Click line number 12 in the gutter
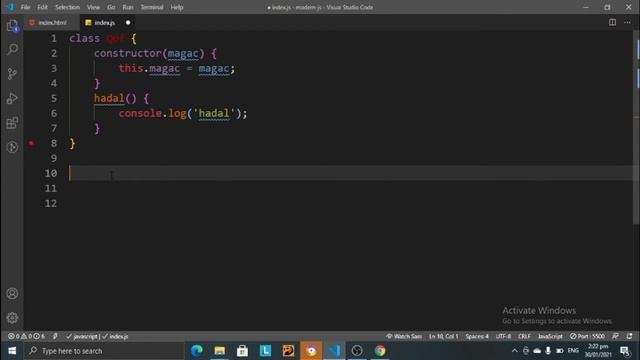The height and width of the screenshot is (360, 640). point(51,203)
